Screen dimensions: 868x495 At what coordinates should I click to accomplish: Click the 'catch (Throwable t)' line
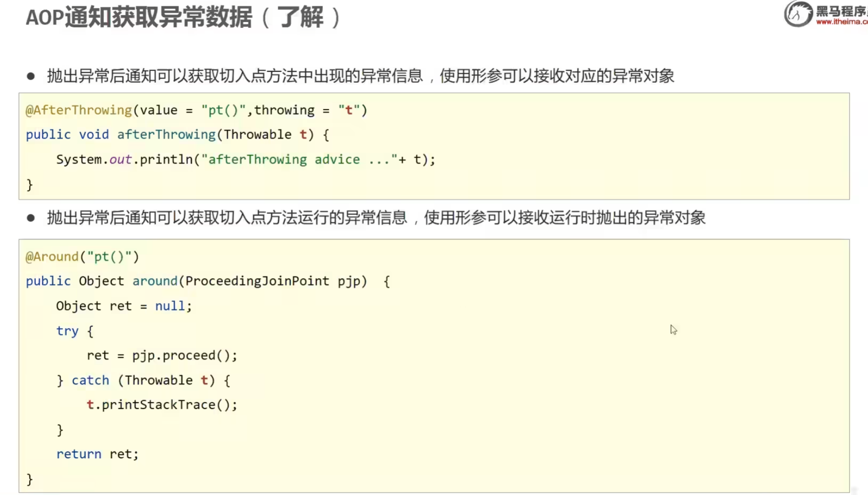[x=144, y=380]
